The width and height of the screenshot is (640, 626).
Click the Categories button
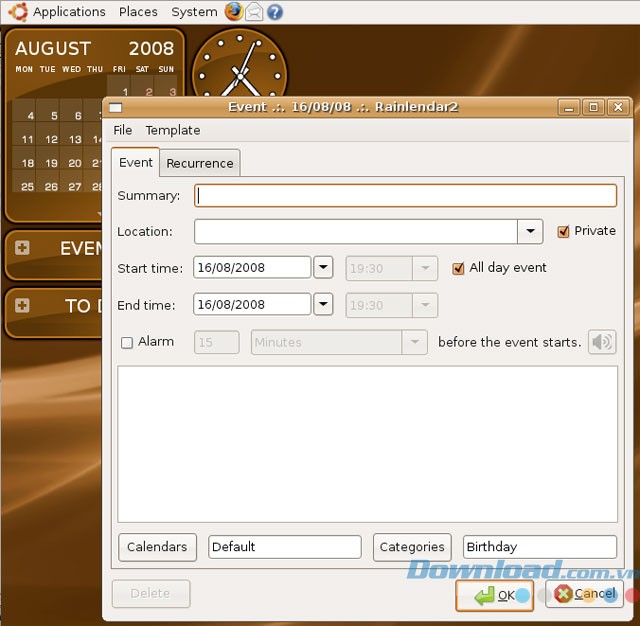point(412,547)
